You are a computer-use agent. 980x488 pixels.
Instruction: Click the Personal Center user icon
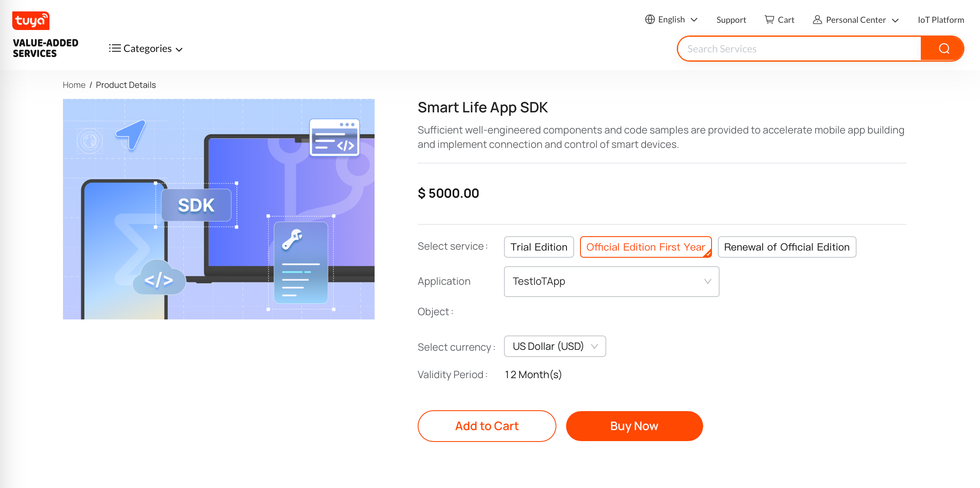click(x=817, y=19)
